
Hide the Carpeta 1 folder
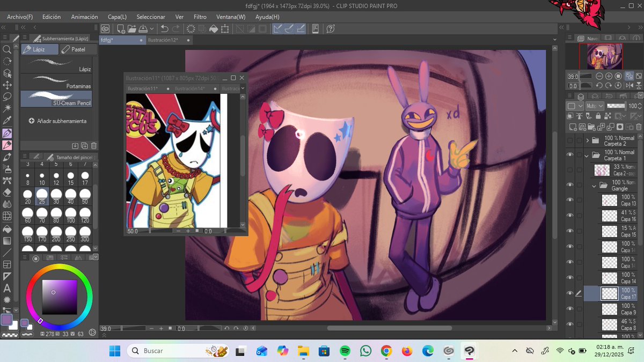pyautogui.click(x=570, y=155)
